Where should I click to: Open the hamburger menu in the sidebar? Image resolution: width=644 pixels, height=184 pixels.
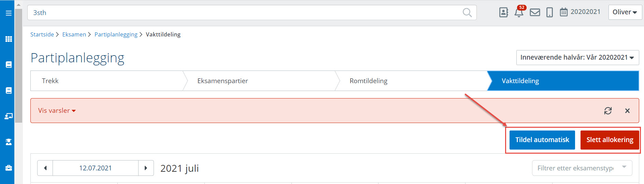(9, 13)
